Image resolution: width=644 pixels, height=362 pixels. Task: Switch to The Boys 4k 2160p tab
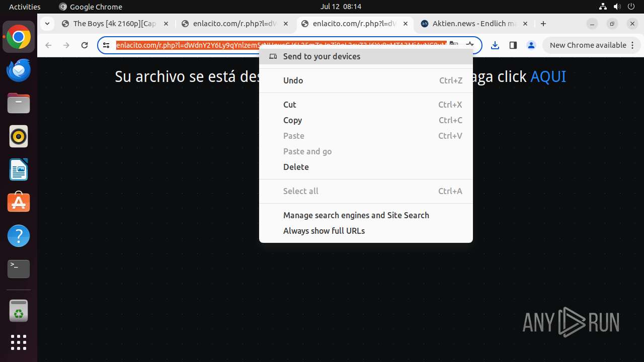tap(115, 24)
